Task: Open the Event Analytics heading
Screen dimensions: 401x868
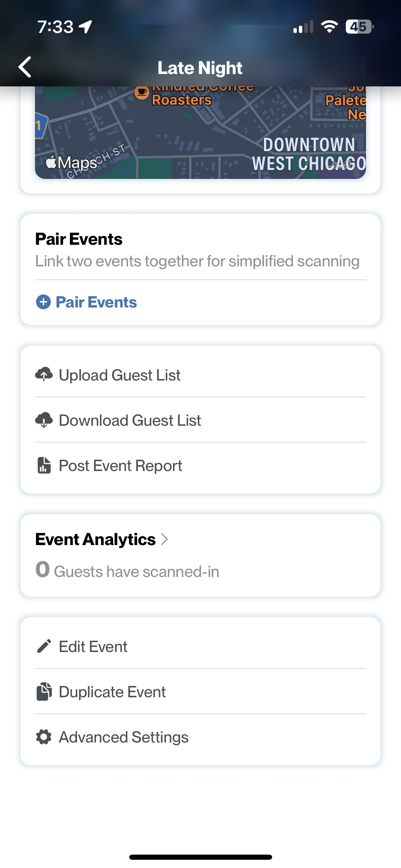Action: pyautogui.click(x=95, y=539)
